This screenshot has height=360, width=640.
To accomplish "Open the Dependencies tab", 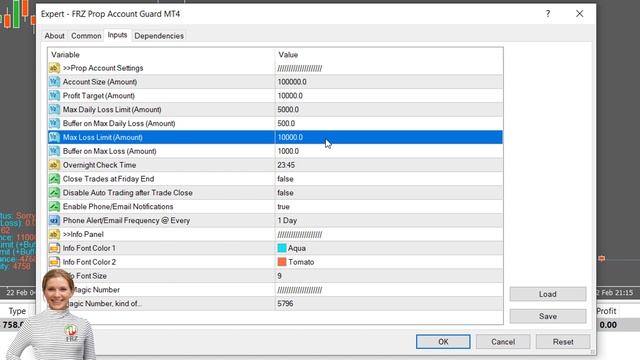I will tap(159, 36).
